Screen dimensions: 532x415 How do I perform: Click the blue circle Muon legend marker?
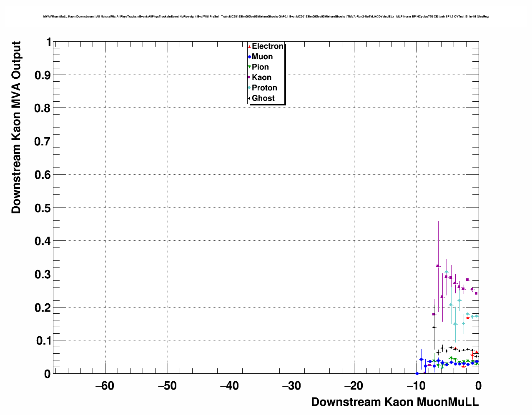click(249, 57)
